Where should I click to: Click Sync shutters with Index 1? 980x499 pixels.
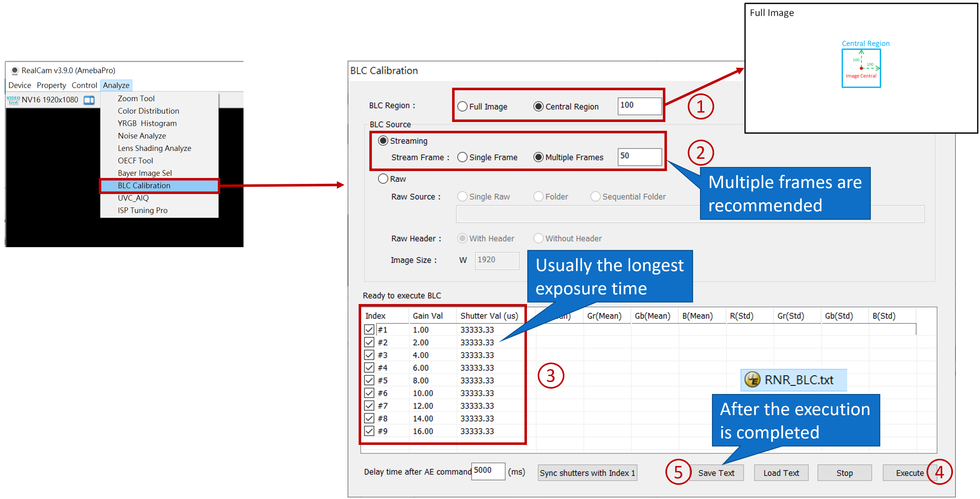(x=587, y=473)
